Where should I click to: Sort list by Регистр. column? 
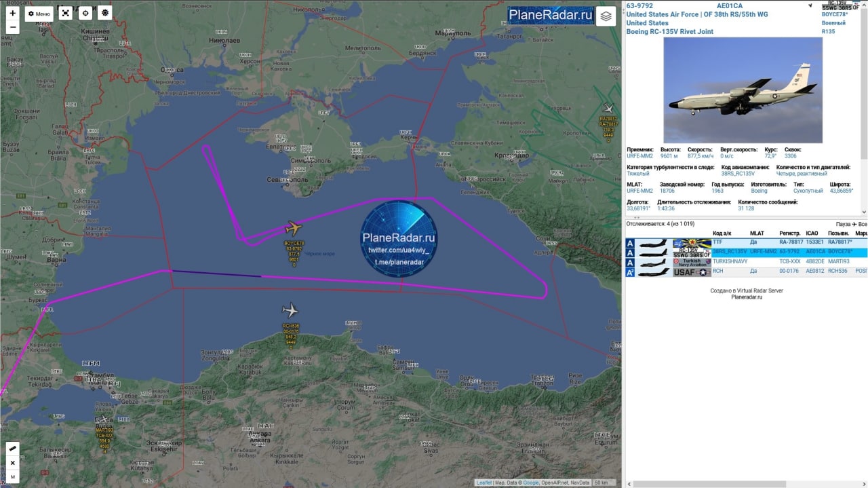789,233
